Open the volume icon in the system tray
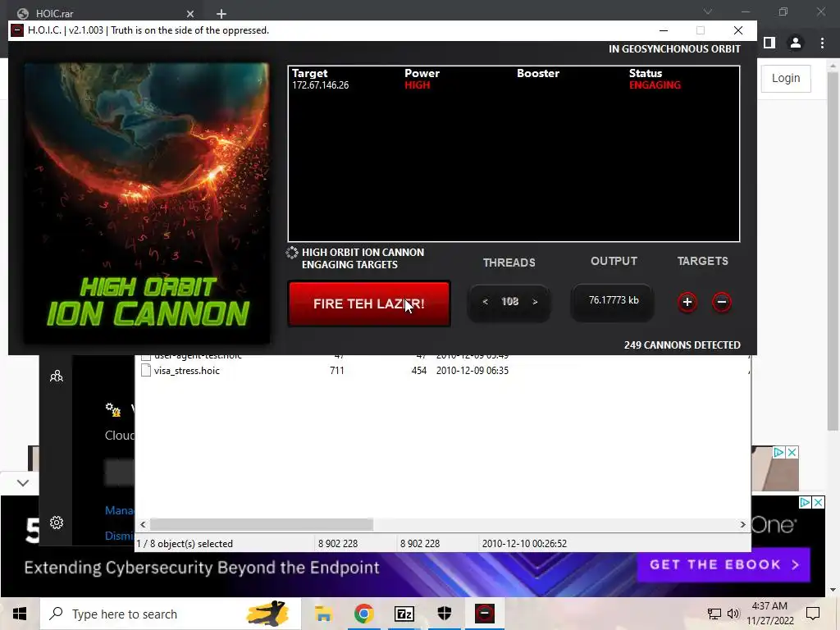The image size is (840, 630). coord(733,614)
